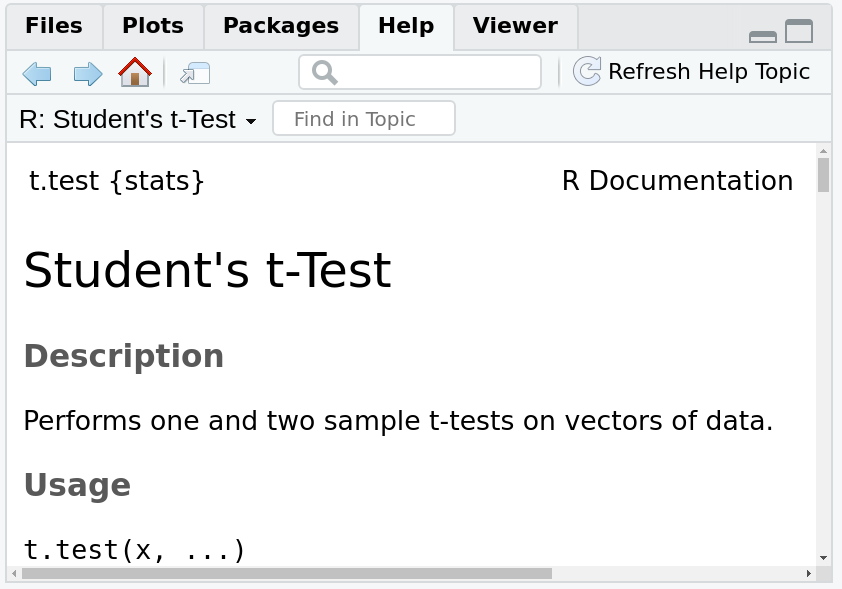Navigate back in help history
Image resolution: width=842 pixels, height=589 pixels.
pyautogui.click(x=37, y=72)
